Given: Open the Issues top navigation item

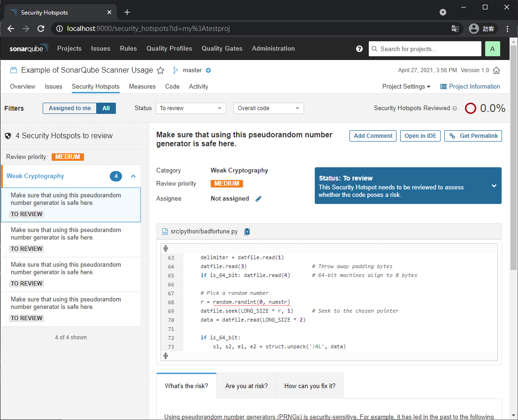Looking at the screenshot, I should 101,48.
